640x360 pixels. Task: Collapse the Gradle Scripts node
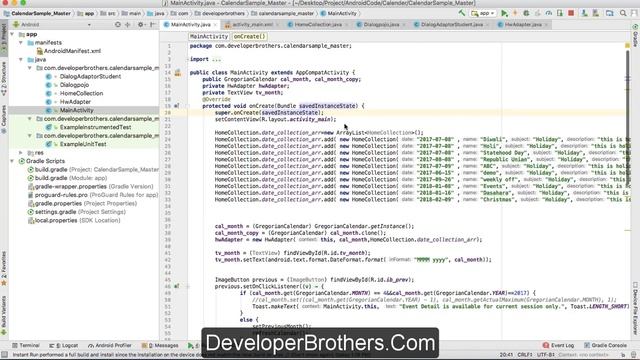[12, 161]
